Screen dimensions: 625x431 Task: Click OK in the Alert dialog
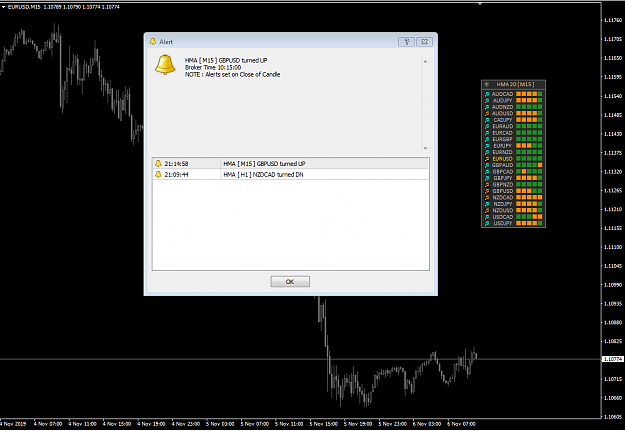pyautogui.click(x=290, y=281)
